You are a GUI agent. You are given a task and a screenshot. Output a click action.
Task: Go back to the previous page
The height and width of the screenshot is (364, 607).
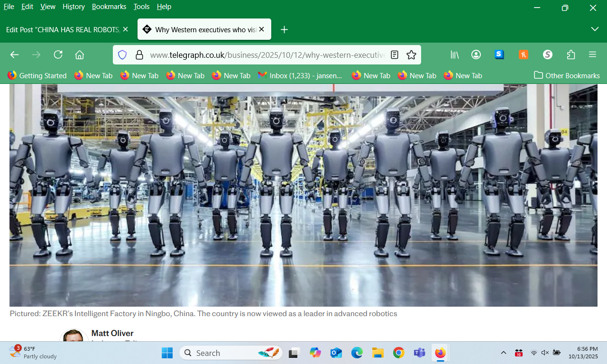coord(15,55)
